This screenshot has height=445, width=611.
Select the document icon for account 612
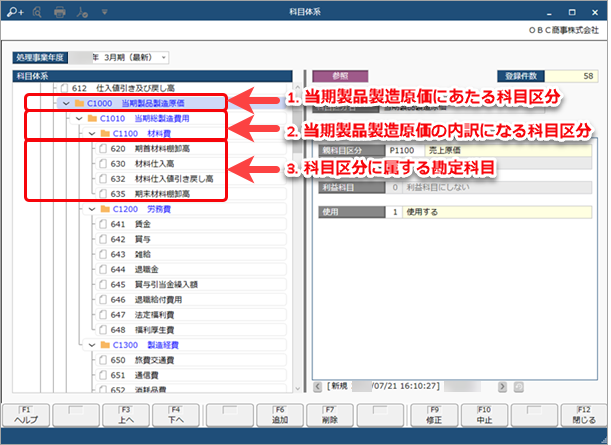pos(64,88)
